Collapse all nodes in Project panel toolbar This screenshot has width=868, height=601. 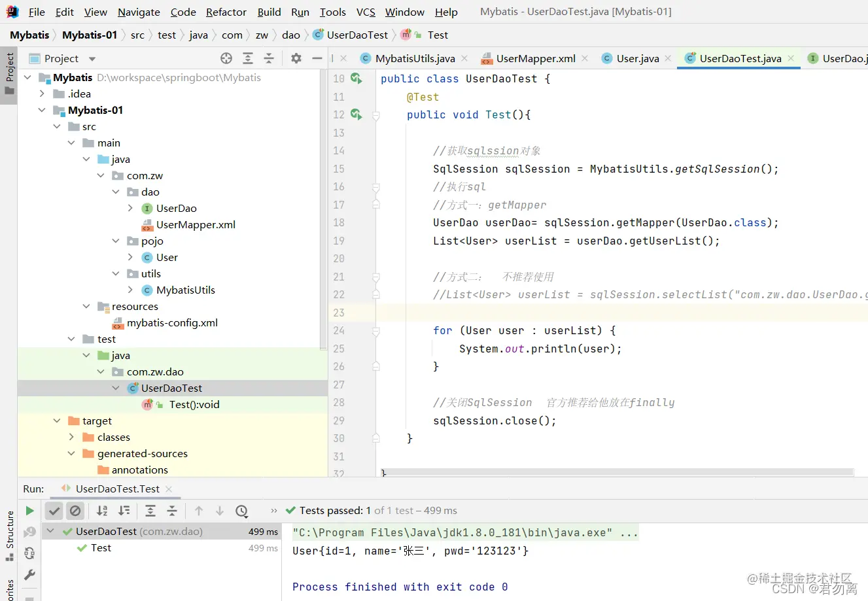coord(269,58)
